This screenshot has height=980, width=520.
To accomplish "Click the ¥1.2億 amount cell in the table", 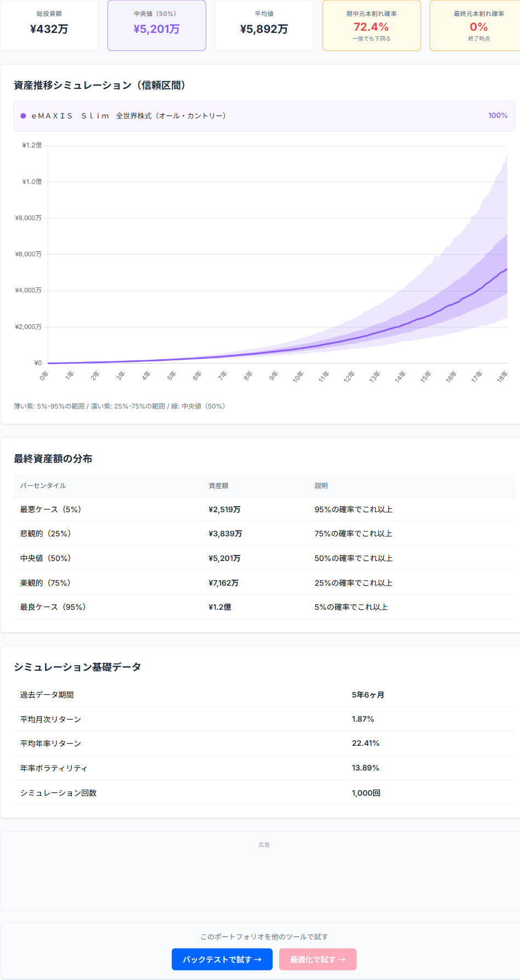I will [220, 607].
